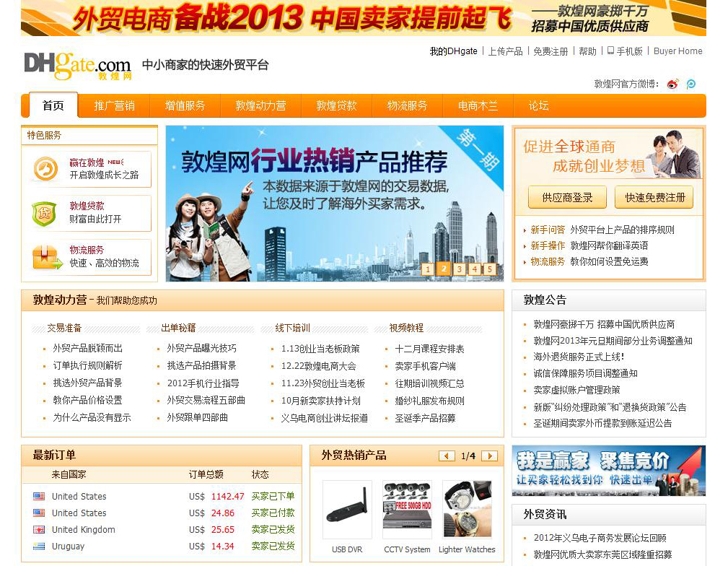The height and width of the screenshot is (566, 728).
Task: Open 敦煌网帮你翻译英语 link
Action: (609, 245)
